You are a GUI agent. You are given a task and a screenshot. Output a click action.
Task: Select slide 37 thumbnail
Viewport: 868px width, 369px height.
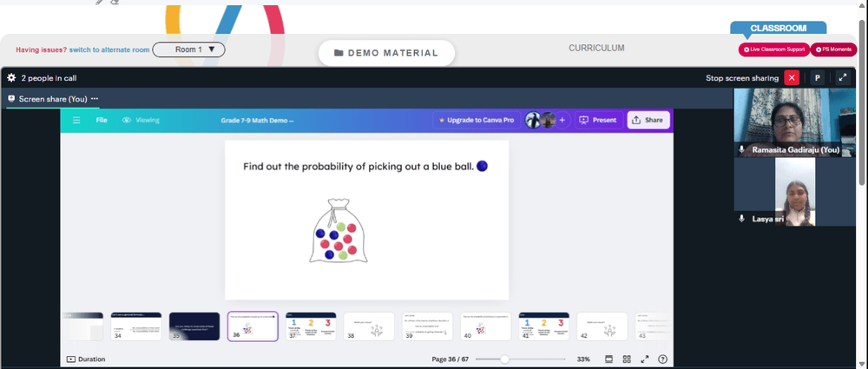311,326
